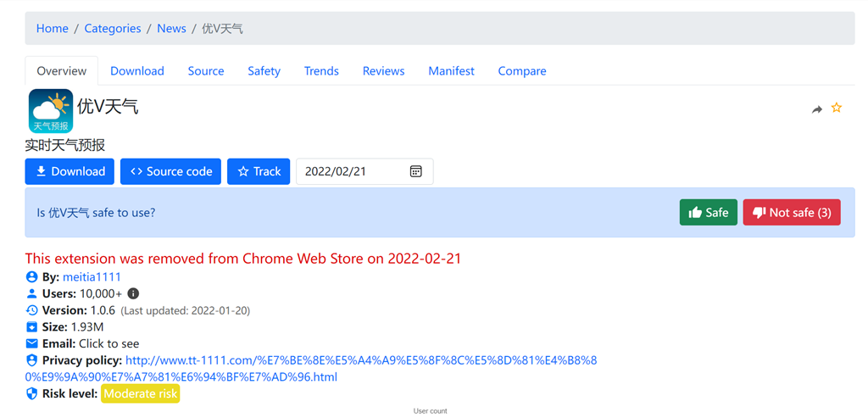
Task: Navigate to Categories in breadcrumb
Action: 113,28
